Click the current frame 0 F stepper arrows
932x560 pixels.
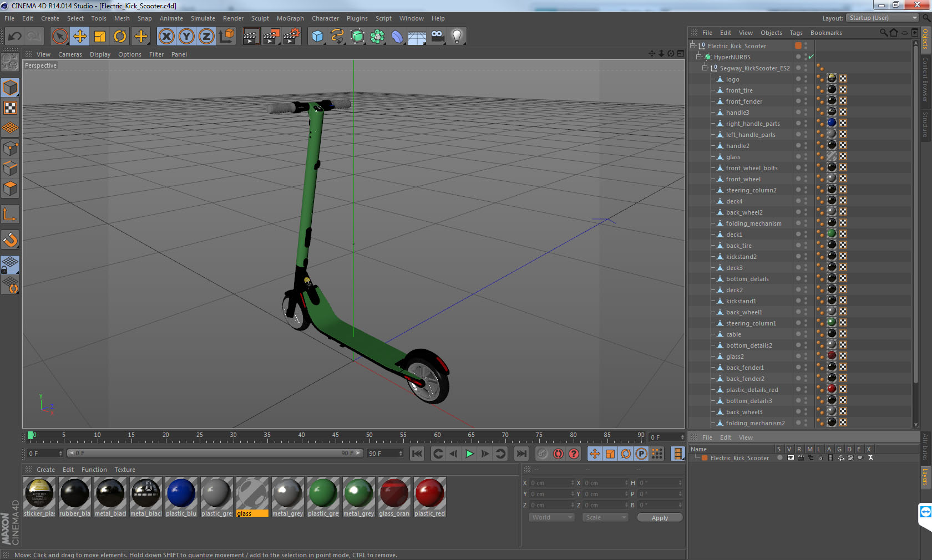click(x=60, y=454)
